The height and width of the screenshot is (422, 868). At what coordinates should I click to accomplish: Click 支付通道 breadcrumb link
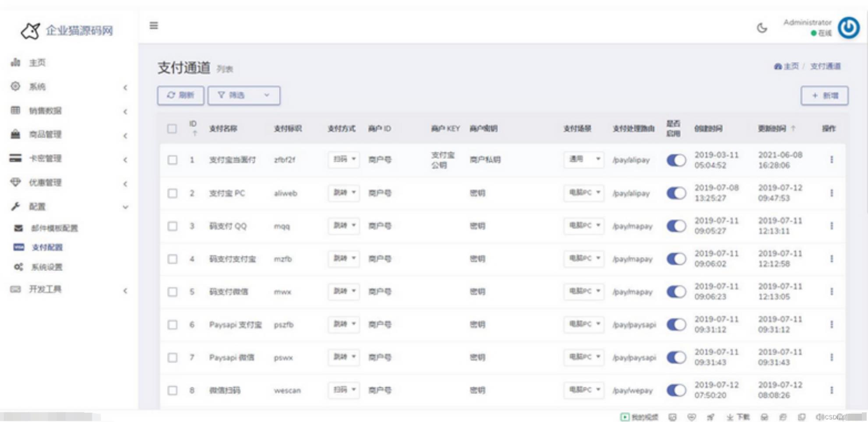click(826, 66)
